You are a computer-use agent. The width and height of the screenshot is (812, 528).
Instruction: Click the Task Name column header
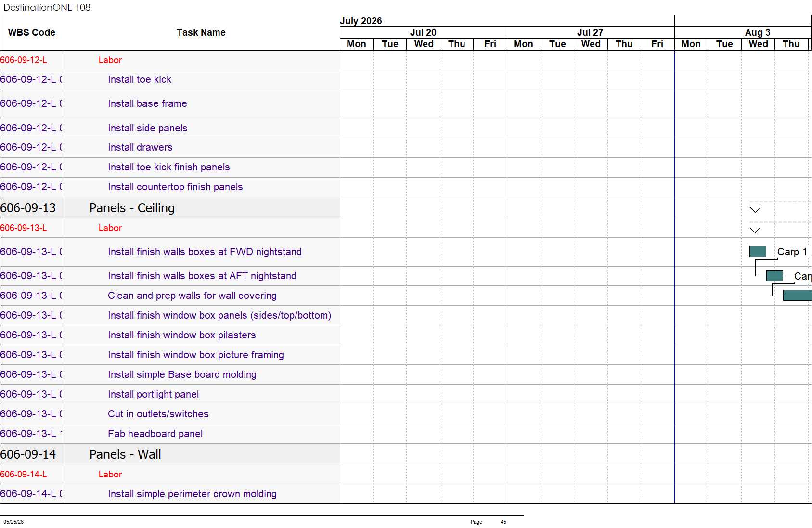[x=201, y=33]
